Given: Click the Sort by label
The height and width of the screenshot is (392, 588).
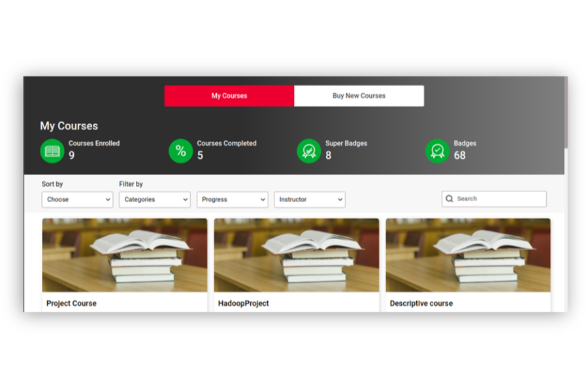Looking at the screenshot, I should click(x=52, y=184).
